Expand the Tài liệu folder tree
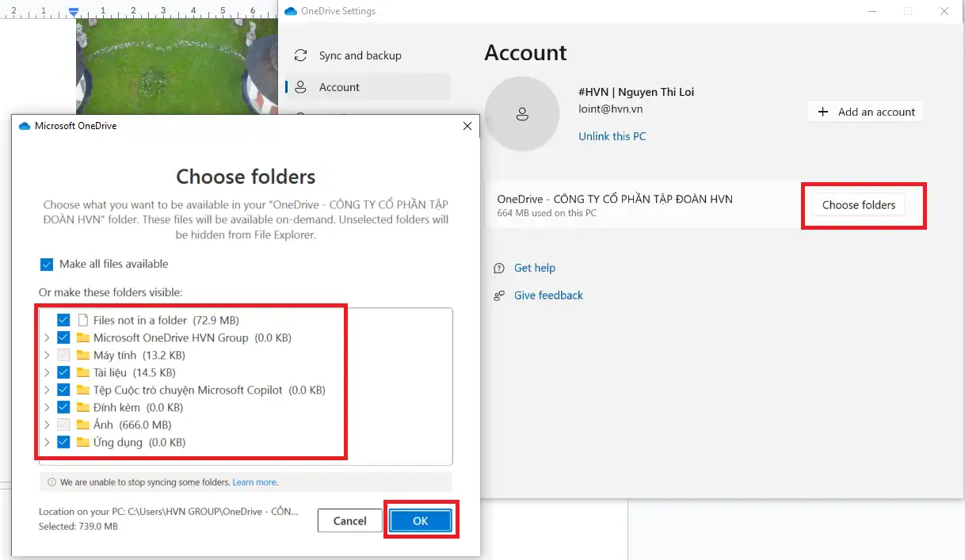 click(x=48, y=372)
